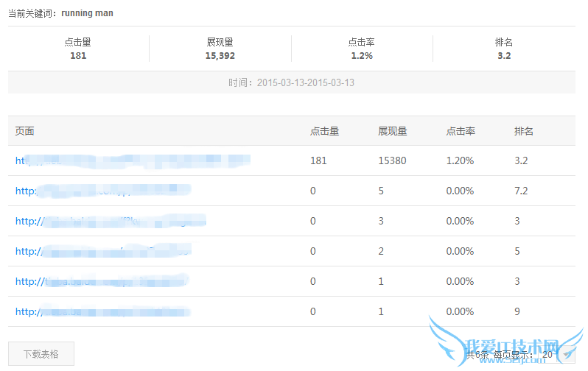Image resolution: width=588 pixels, height=371 pixels.
Task: Click the summary 排名 value 3.2
Action: pos(504,56)
